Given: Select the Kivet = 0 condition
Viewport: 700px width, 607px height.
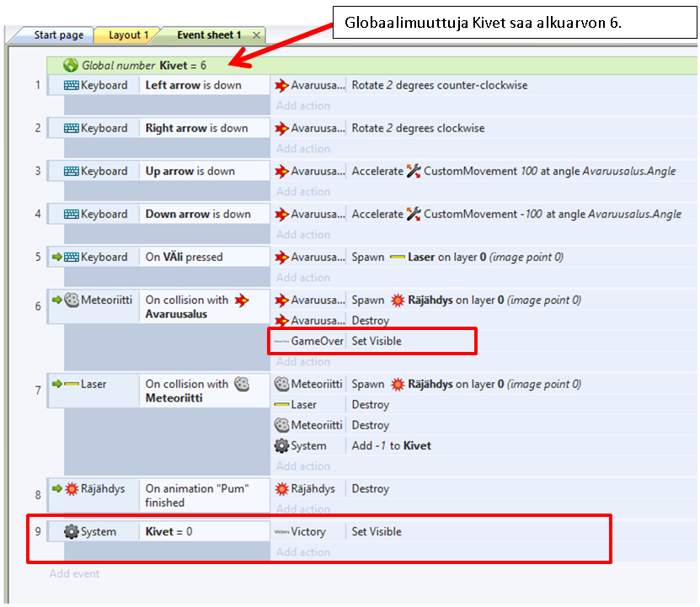Looking at the screenshot, I should 168,532.
